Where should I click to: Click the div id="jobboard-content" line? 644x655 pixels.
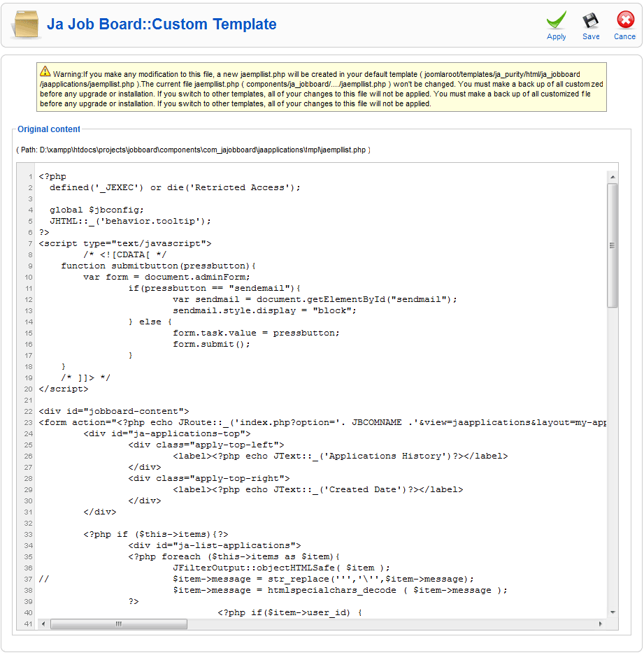coord(114,412)
